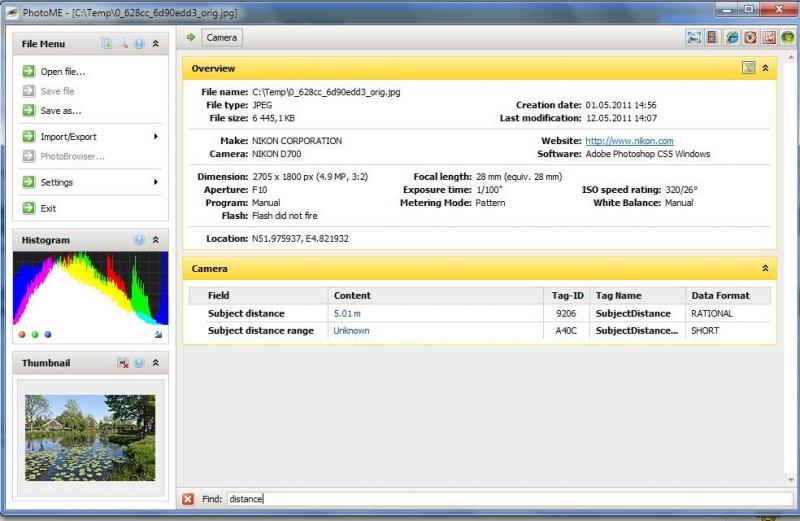The height and width of the screenshot is (521, 800).
Task: Click the remove thumbnail icon in Thumbnail header
Action: (x=123, y=363)
